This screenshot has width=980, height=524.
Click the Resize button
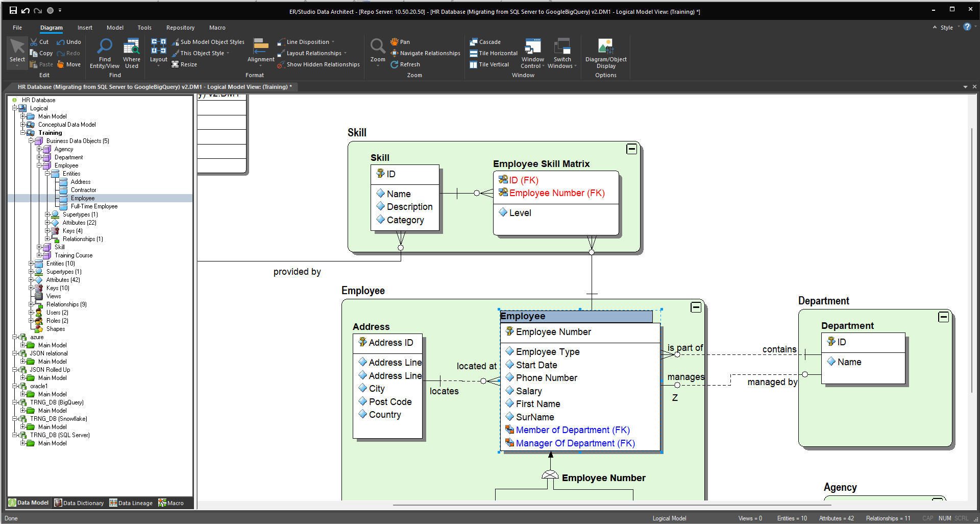pos(184,64)
